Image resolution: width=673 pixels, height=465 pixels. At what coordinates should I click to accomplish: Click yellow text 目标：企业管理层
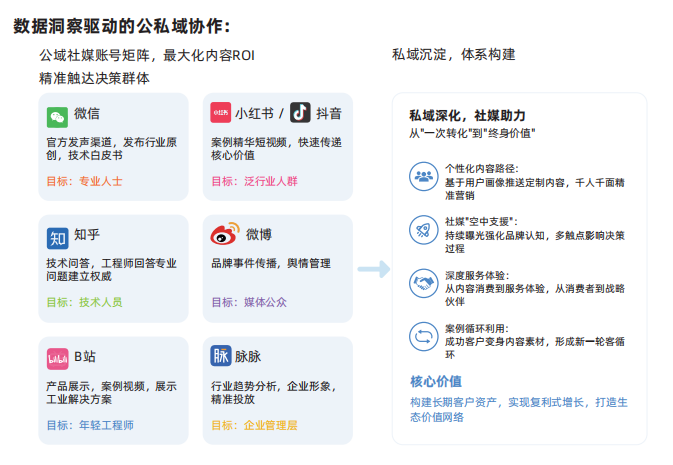(x=255, y=425)
